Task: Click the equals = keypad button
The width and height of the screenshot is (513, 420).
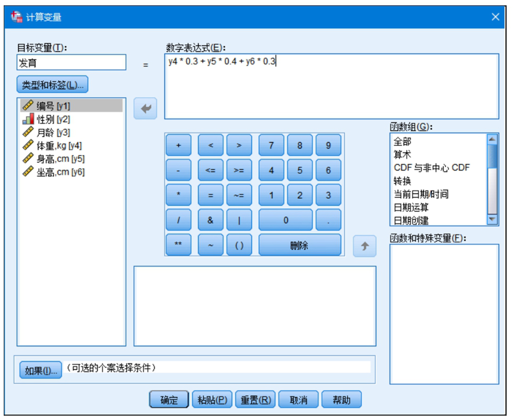Action: [x=211, y=195]
